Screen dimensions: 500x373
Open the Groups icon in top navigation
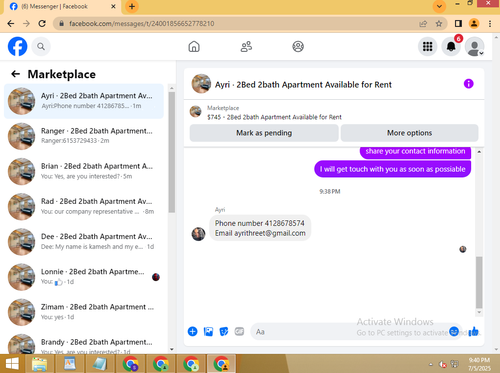[298, 46]
